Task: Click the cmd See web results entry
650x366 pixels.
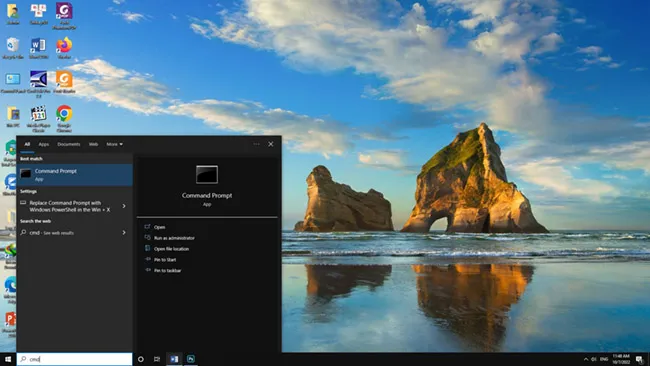Action: [x=51, y=233]
